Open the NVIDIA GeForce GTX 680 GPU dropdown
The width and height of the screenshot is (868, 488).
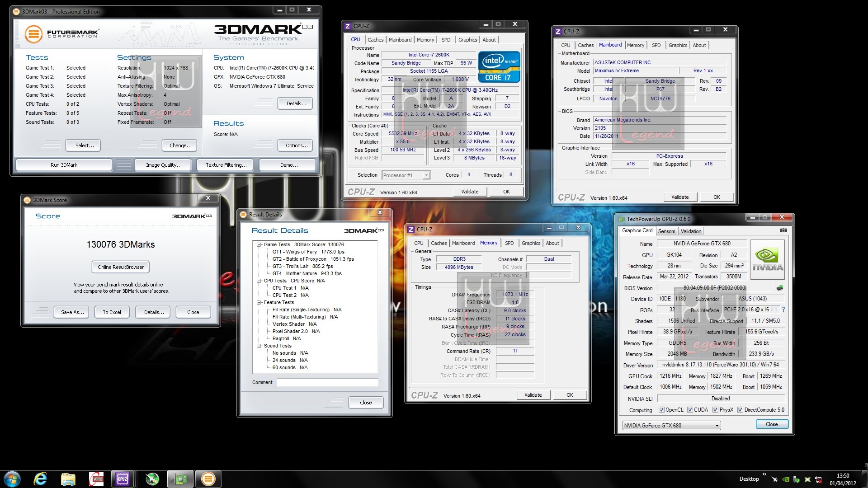click(x=671, y=425)
